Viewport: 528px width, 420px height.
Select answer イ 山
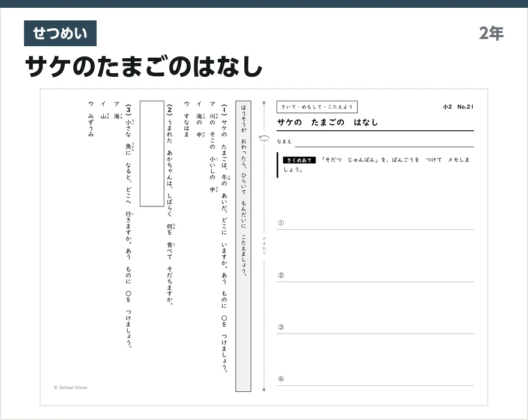click(104, 110)
